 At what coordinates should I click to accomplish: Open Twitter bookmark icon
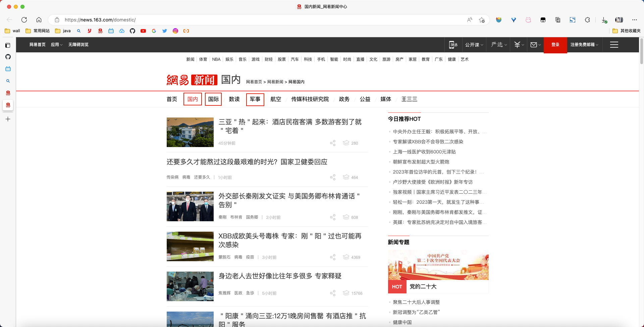(165, 31)
